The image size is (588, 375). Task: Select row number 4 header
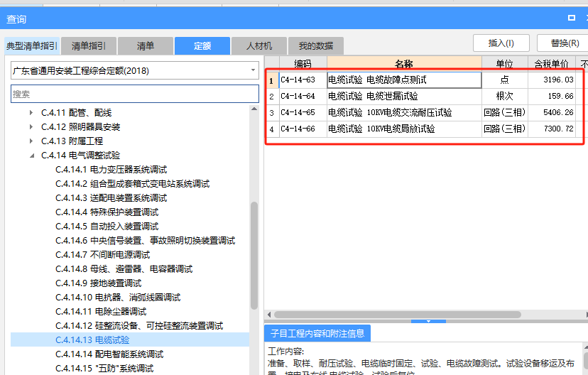[x=272, y=129]
